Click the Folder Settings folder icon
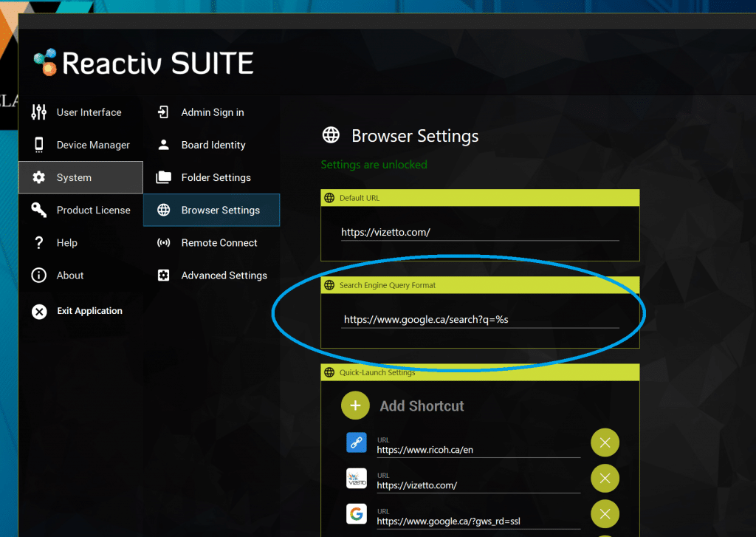 point(163,177)
